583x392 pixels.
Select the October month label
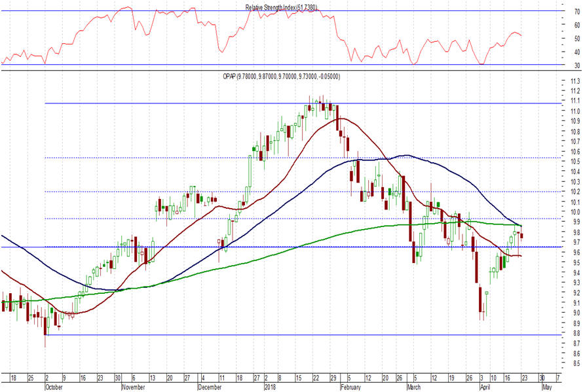click(54, 387)
